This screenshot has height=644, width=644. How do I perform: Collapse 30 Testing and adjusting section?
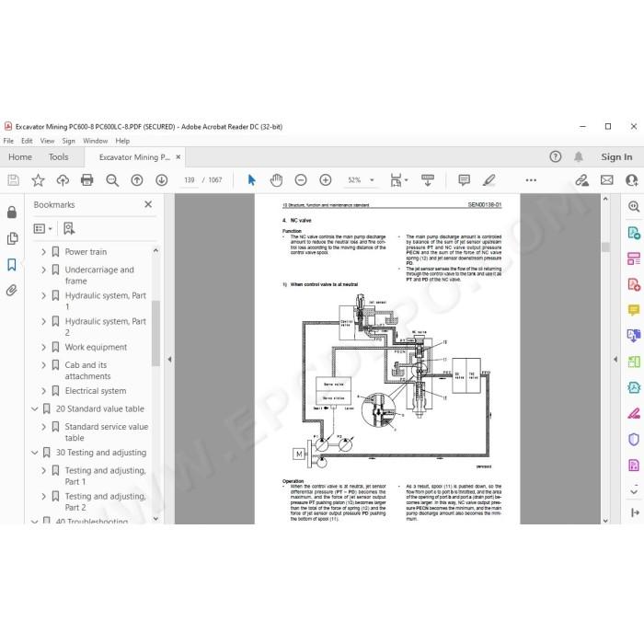pos(35,453)
